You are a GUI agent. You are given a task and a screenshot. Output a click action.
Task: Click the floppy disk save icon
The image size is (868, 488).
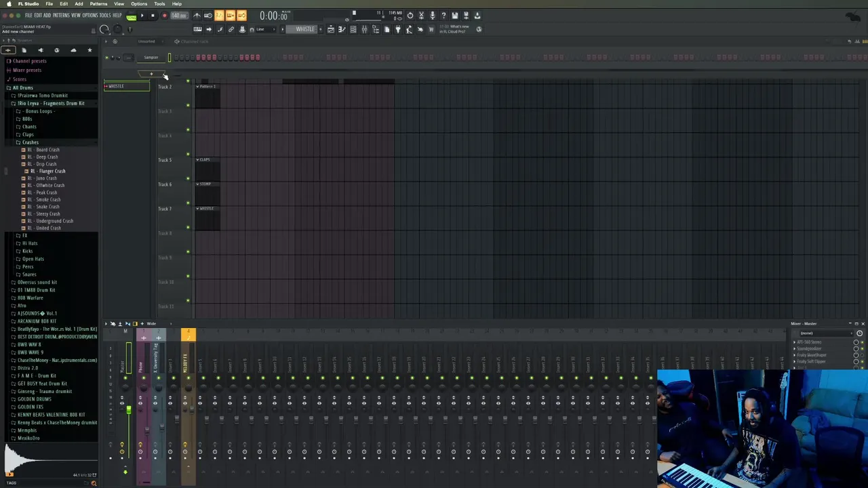click(x=454, y=16)
